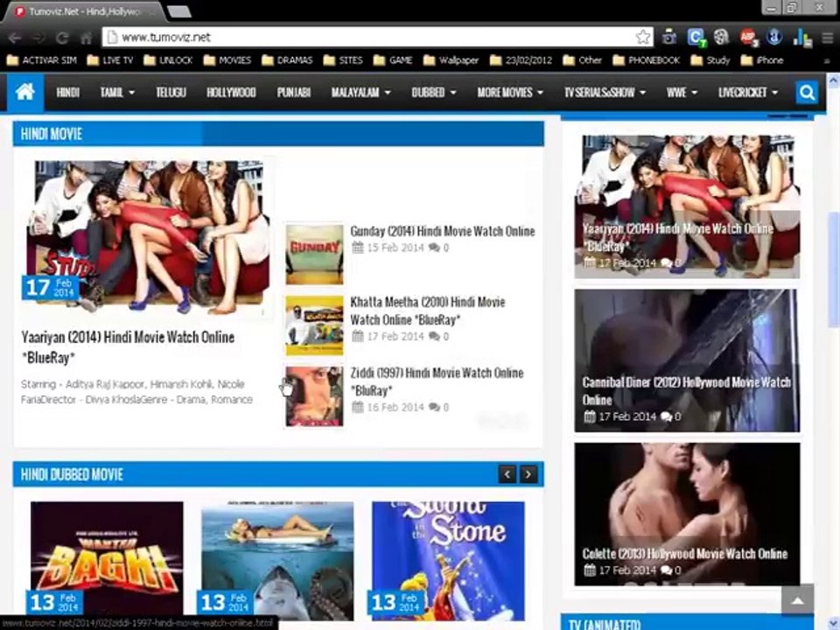Open the UNLOCK bookmark folder
Screen dimensions: 840x630
coord(168,60)
